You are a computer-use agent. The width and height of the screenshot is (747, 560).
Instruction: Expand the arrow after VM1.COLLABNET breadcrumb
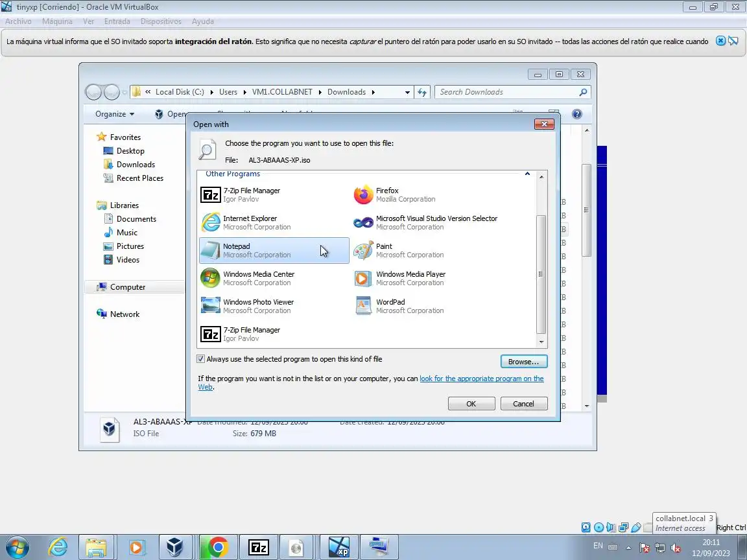coord(320,93)
